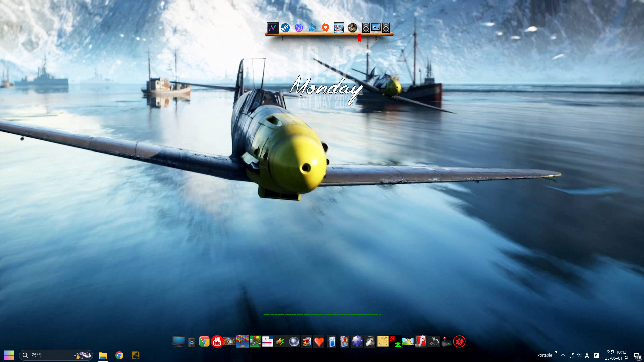Viewport: 644px width, 362px height.
Task: Open the toy car game icon
Action: coord(280,342)
